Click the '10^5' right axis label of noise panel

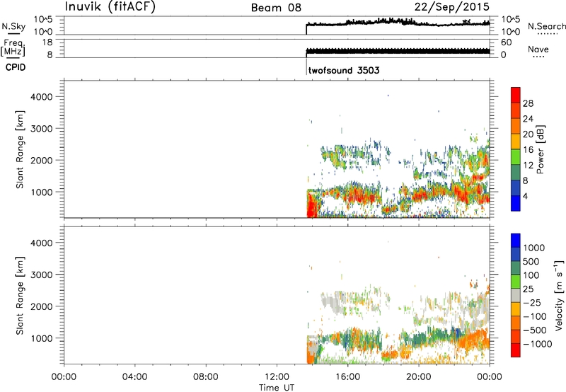point(510,19)
